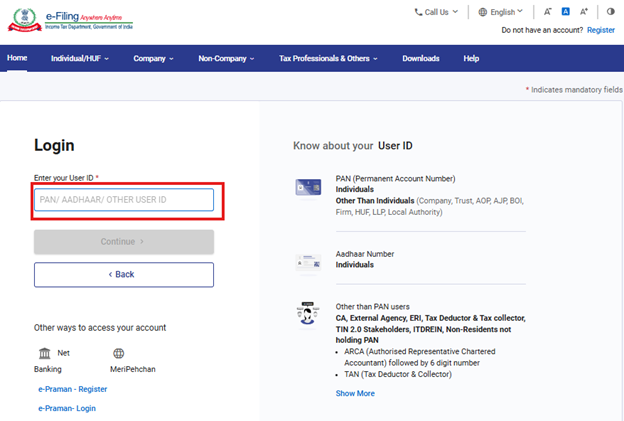Click the Register link

pyautogui.click(x=600, y=31)
